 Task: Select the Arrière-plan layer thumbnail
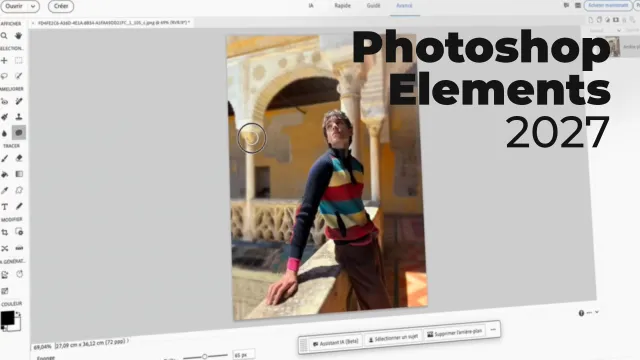pos(613,47)
